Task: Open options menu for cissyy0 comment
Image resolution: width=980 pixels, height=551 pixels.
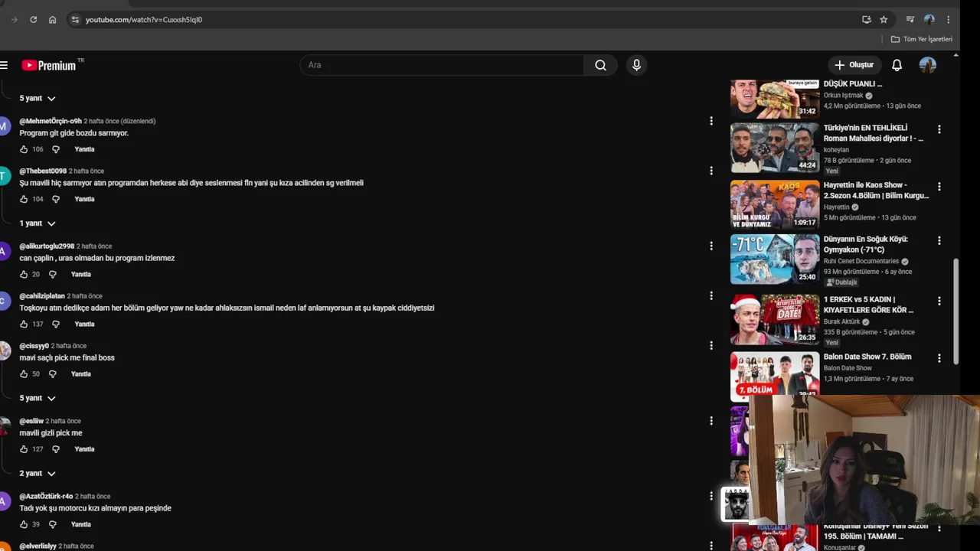Action: (711, 346)
